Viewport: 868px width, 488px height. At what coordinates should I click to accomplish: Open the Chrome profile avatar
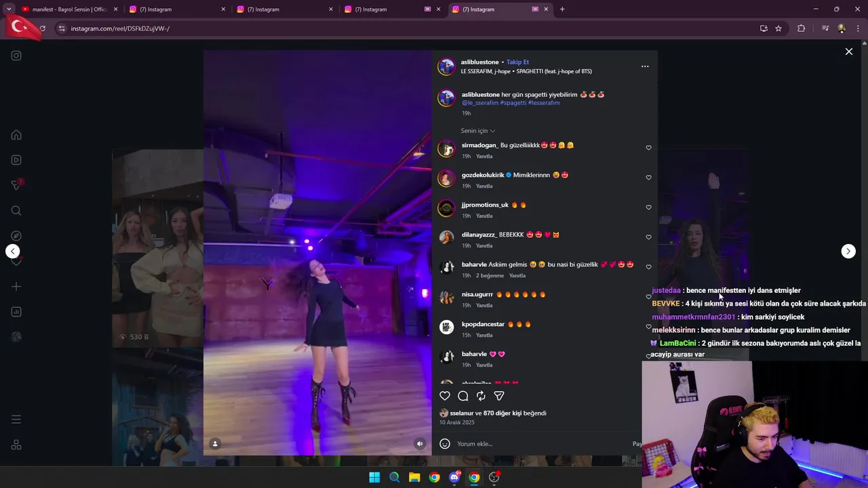[842, 28]
